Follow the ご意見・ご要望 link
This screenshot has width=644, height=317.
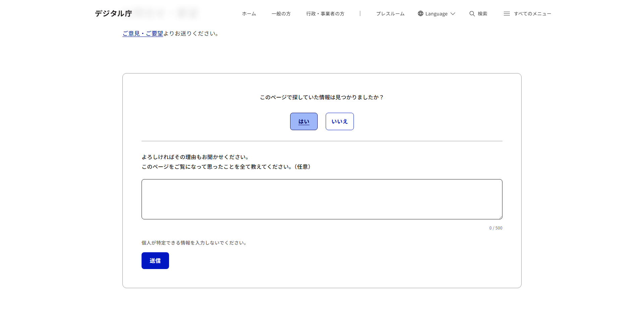[x=143, y=34]
